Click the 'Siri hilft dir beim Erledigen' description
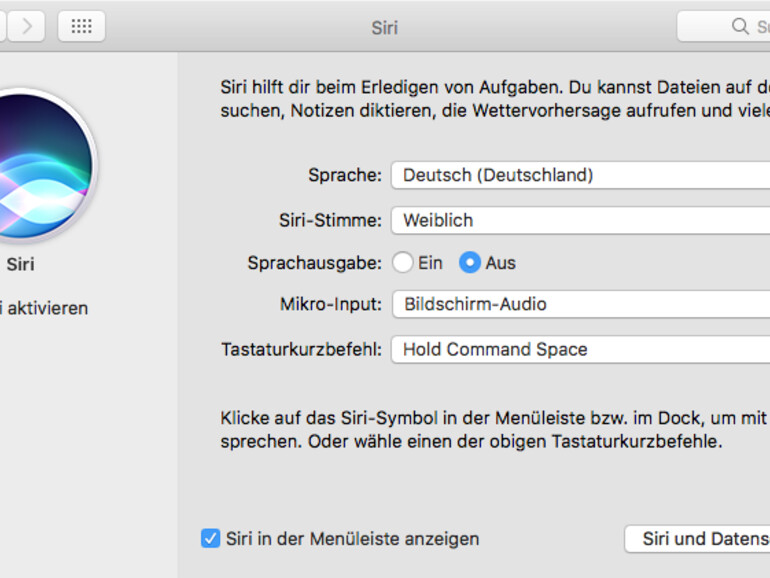 pyautogui.click(x=495, y=99)
